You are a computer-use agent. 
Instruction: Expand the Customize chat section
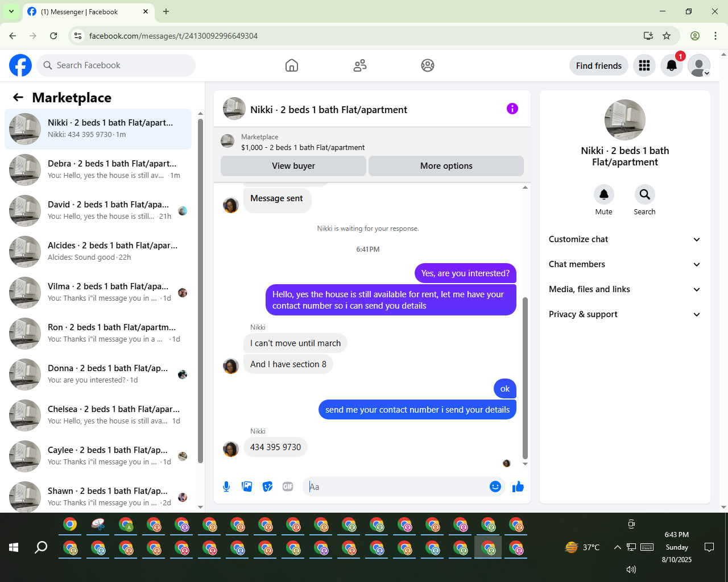pyautogui.click(x=625, y=239)
